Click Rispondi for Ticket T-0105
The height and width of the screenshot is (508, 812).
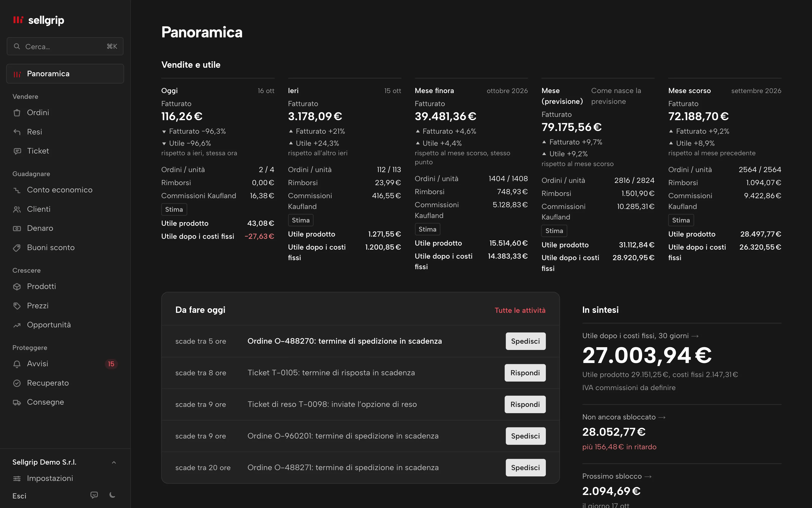click(525, 373)
